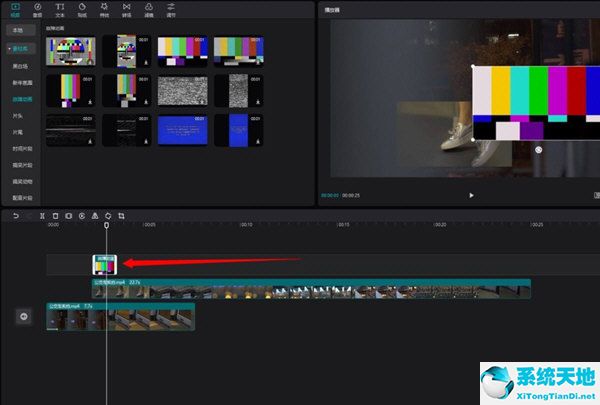600x405 pixels.
Task: Open the 调节 (Adjust) tab icon
Action: [170, 11]
